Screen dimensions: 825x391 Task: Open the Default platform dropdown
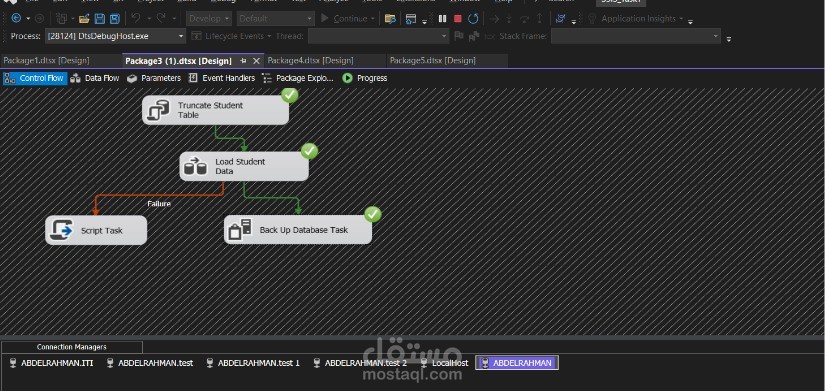[276, 18]
